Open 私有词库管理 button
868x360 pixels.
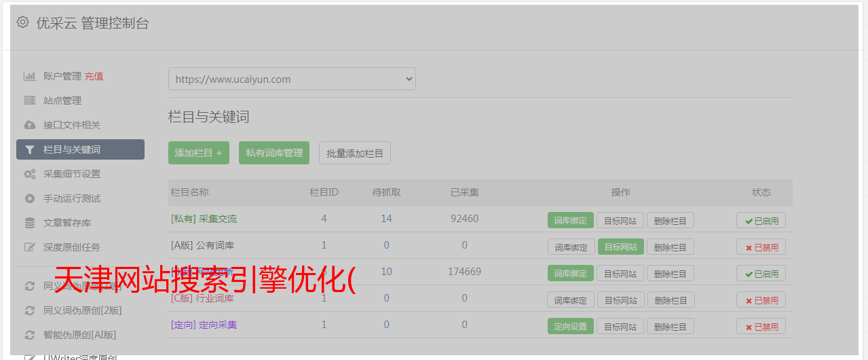274,153
